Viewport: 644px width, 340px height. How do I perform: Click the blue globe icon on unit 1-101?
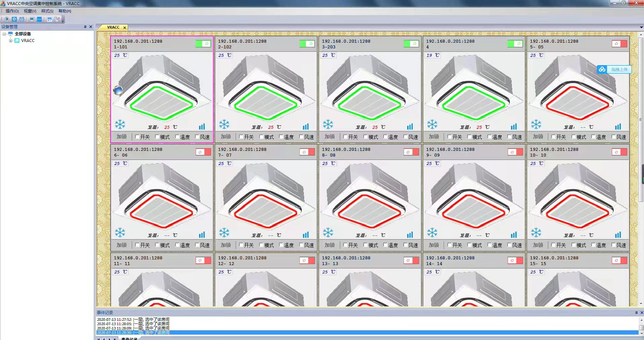pos(118,90)
